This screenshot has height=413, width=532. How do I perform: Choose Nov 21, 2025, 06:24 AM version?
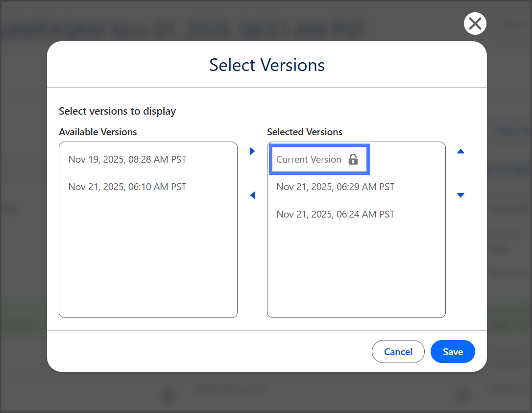pyautogui.click(x=335, y=214)
